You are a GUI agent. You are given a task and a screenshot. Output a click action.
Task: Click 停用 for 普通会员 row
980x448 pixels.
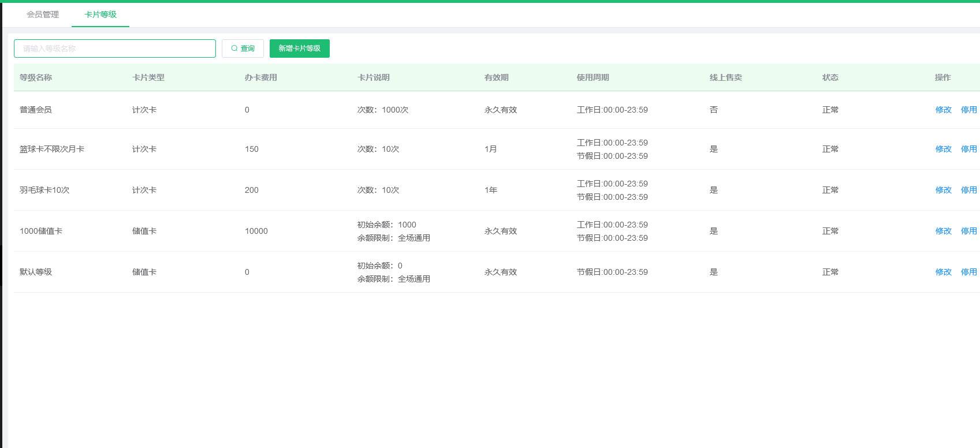(x=968, y=110)
